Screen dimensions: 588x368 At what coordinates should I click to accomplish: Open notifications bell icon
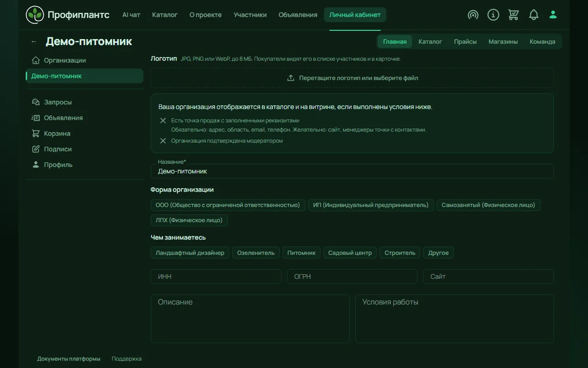point(534,15)
